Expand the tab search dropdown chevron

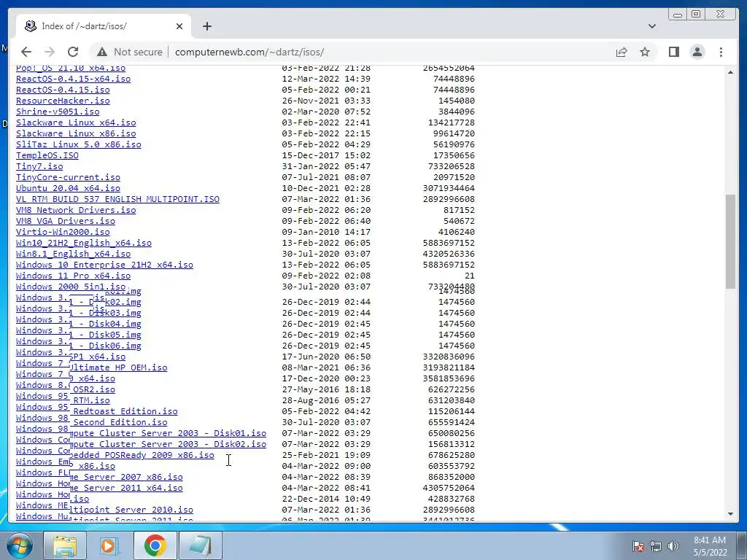[x=652, y=26]
